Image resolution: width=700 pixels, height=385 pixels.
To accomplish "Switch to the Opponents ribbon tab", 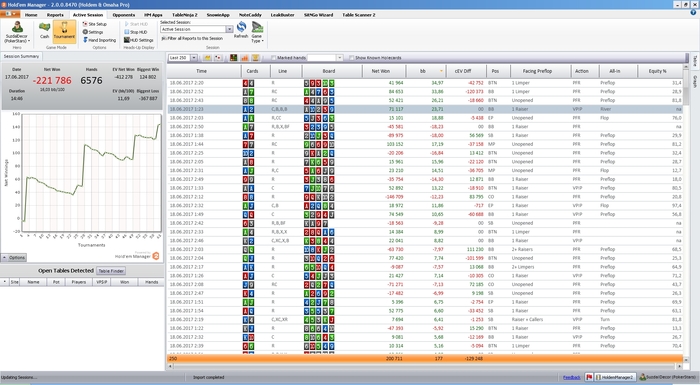I will [x=124, y=15].
